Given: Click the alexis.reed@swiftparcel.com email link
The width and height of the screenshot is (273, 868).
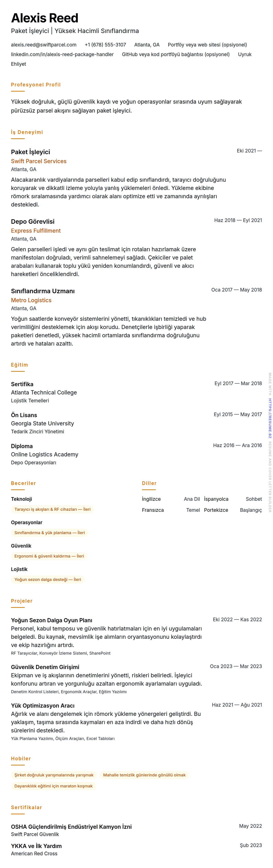Looking at the screenshot, I should pos(43,45).
